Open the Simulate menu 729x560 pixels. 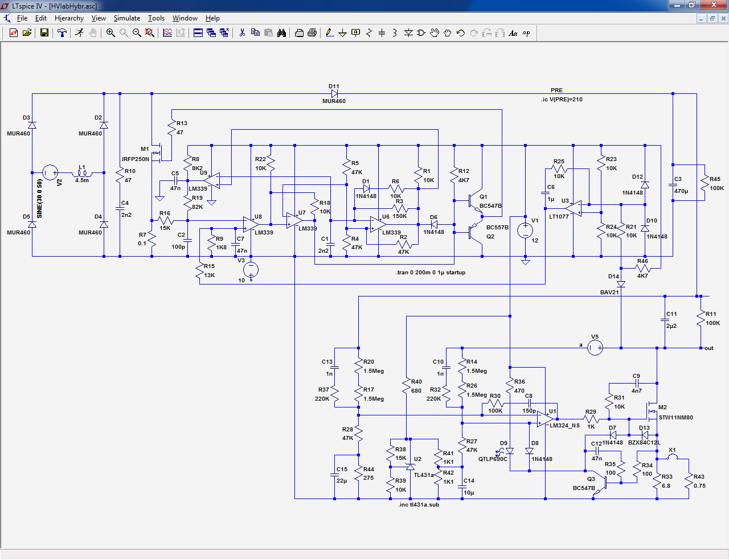point(127,18)
